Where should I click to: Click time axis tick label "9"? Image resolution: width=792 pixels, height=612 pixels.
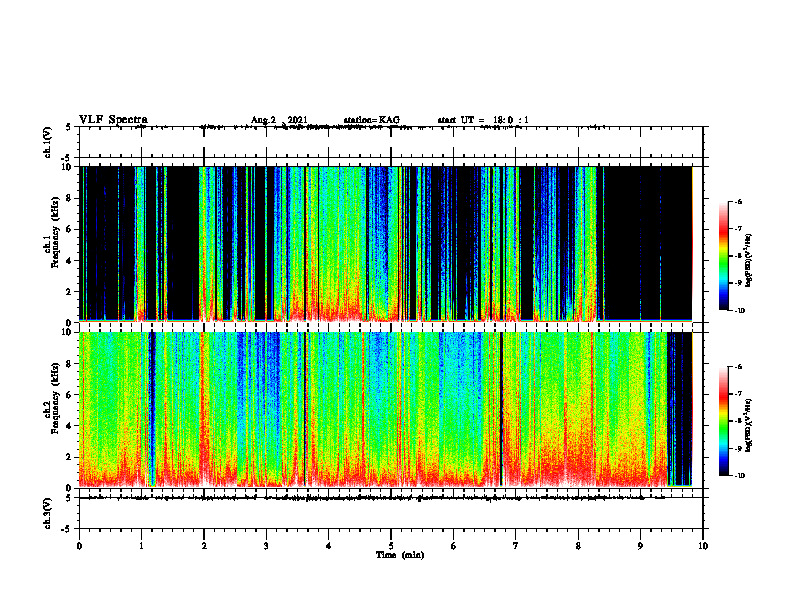point(640,546)
